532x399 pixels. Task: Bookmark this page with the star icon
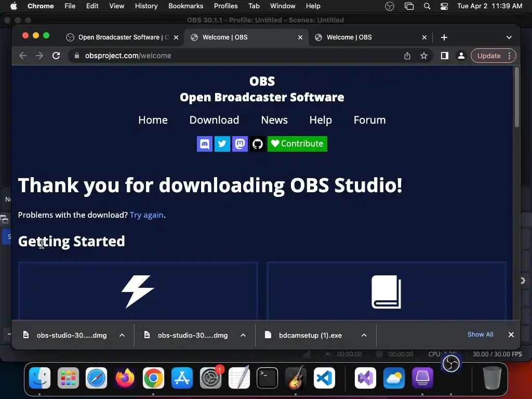coord(424,56)
